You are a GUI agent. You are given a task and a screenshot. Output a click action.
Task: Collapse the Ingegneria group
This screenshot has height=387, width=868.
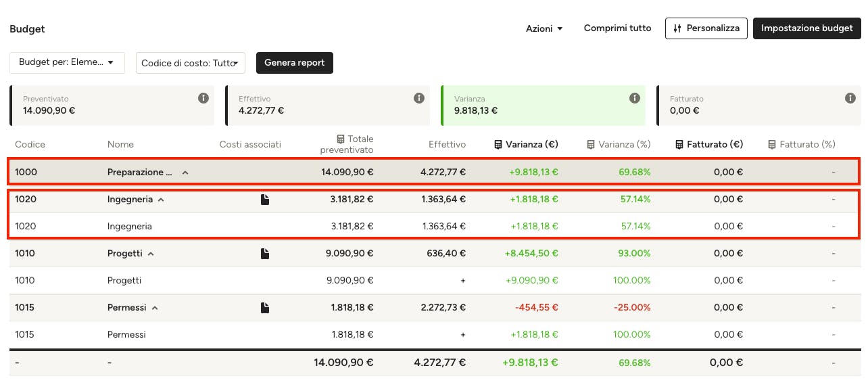click(x=161, y=200)
